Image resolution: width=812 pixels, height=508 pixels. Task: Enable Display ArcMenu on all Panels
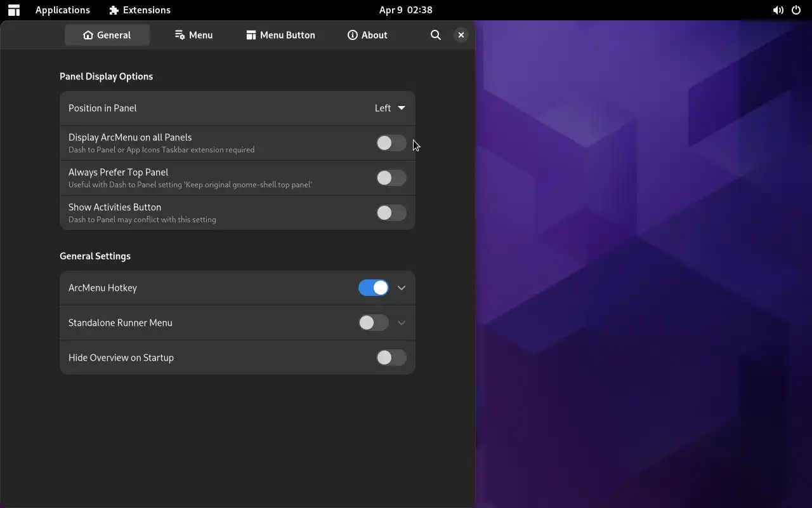[391, 143]
